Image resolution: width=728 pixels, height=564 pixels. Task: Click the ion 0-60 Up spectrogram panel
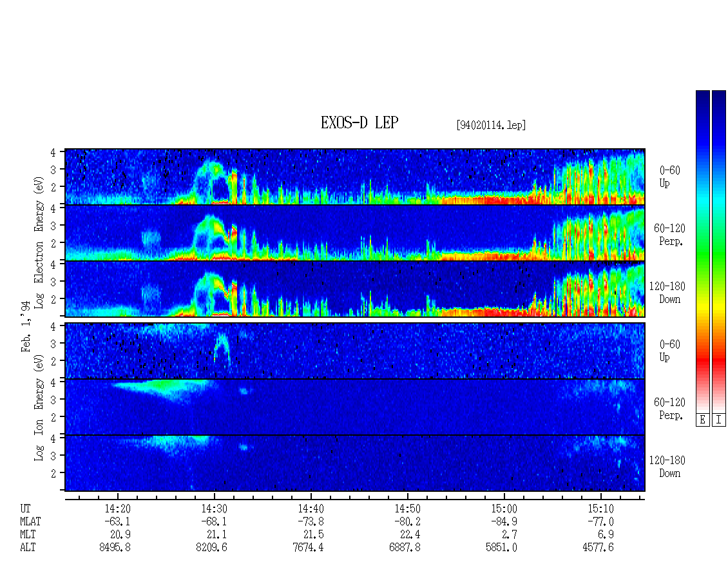[x=355, y=351]
